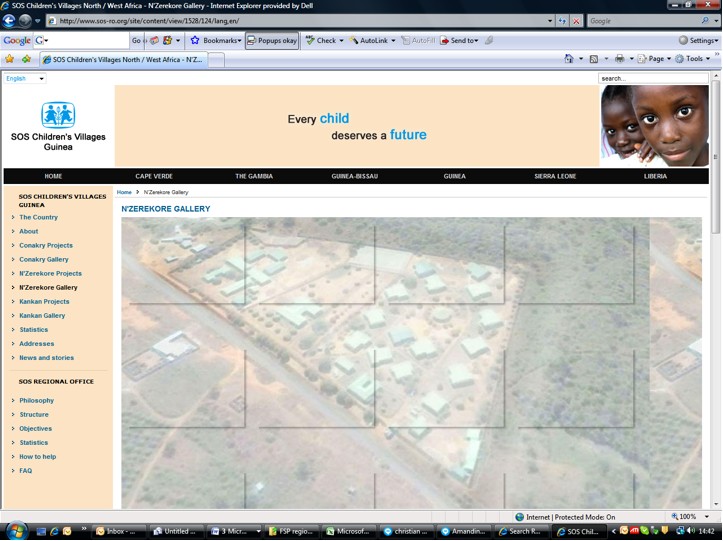This screenshot has height=541, width=723.
Task: Click the Refresh page icon
Action: [562, 21]
